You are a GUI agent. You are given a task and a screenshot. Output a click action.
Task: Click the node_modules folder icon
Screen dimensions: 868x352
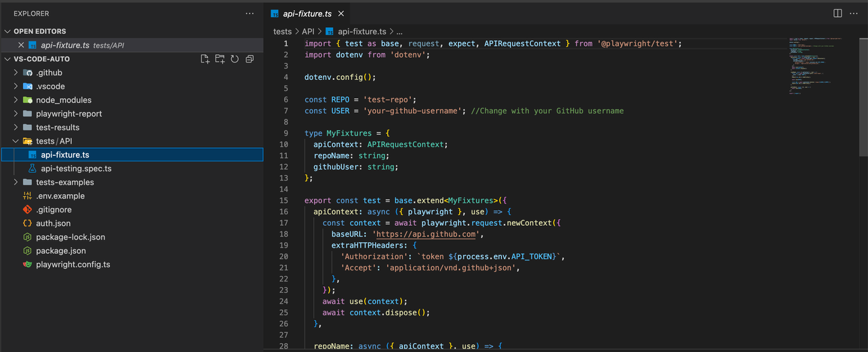tap(28, 100)
